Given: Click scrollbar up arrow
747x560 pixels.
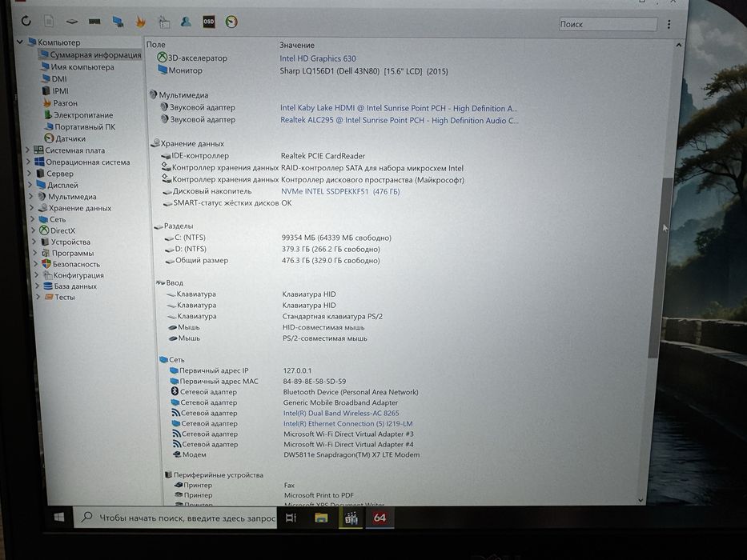Looking at the screenshot, I should pyautogui.click(x=678, y=45).
